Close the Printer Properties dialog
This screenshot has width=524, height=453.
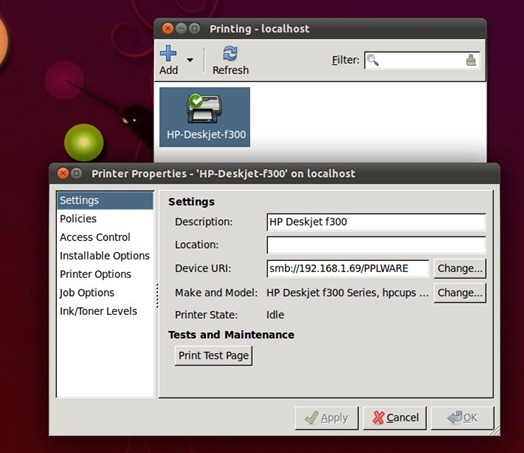[63, 173]
